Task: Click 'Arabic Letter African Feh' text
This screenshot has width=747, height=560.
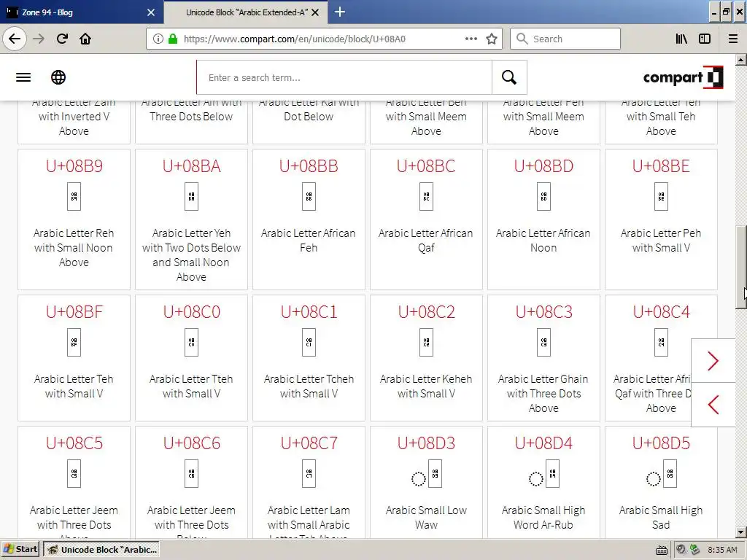Action: (x=309, y=241)
